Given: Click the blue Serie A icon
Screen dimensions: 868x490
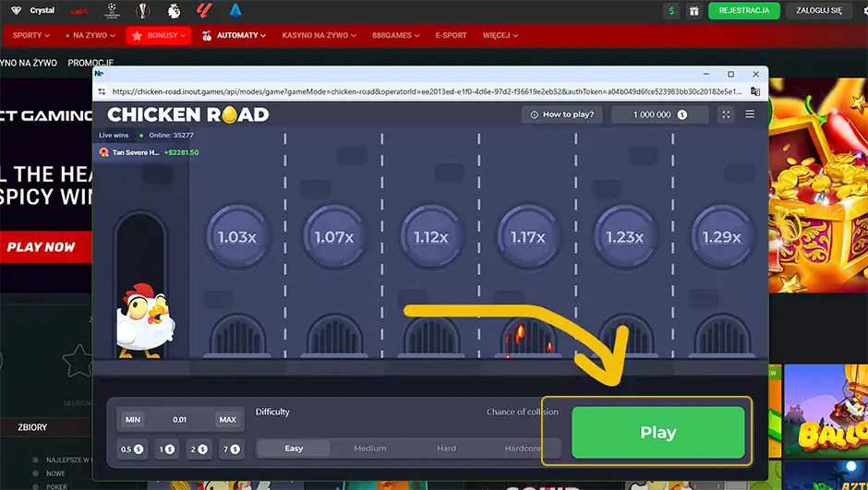Looking at the screenshot, I should (235, 10).
